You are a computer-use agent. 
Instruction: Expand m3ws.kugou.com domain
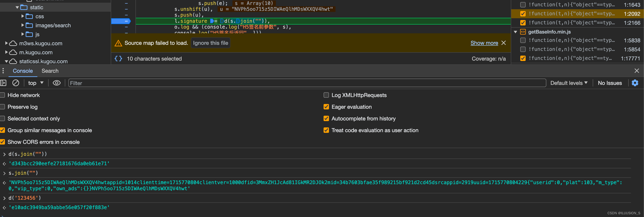click(6, 43)
